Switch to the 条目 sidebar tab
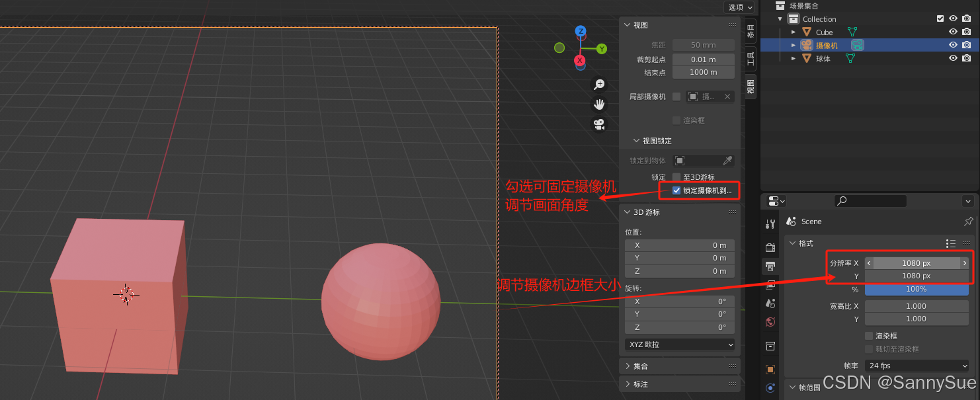The height and width of the screenshot is (400, 980). pos(751,31)
